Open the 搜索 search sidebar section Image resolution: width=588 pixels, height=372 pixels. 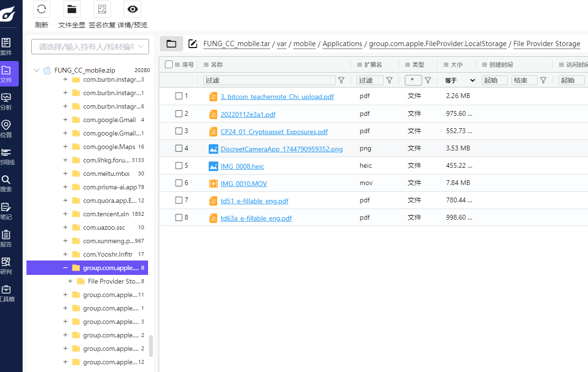tap(6, 183)
